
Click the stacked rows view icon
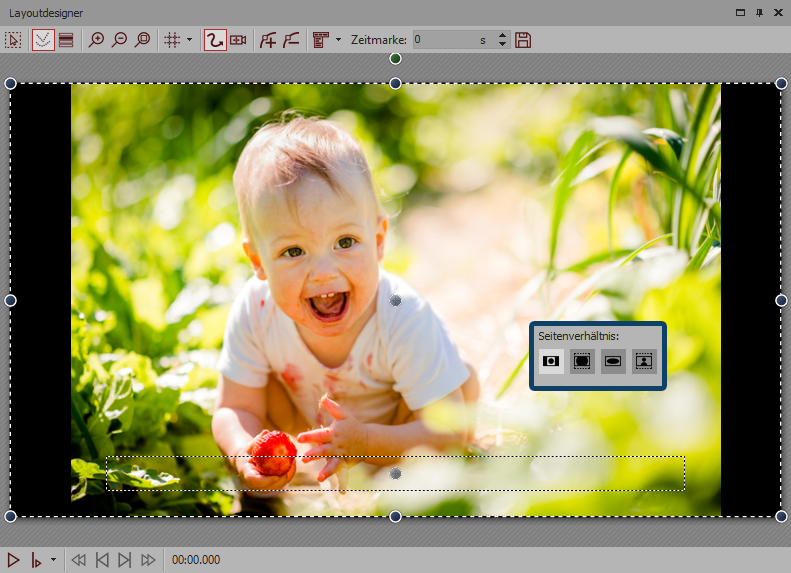coord(66,40)
